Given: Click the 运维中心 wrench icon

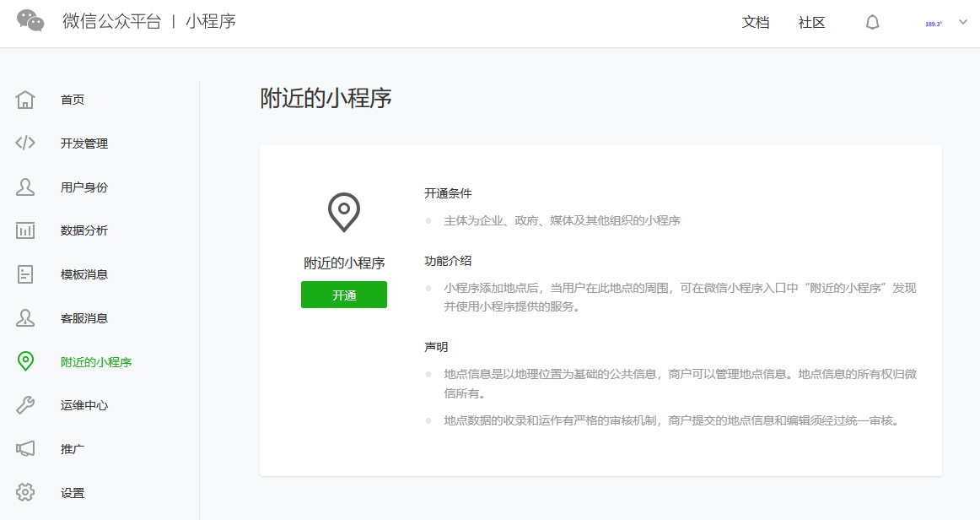Looking at the screenshot, I should [25, 405].
